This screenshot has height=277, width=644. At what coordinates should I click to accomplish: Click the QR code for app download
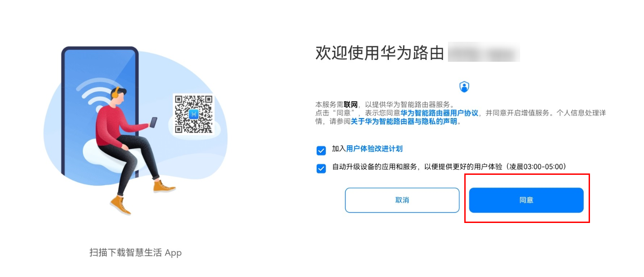click(x=194, y=114)
